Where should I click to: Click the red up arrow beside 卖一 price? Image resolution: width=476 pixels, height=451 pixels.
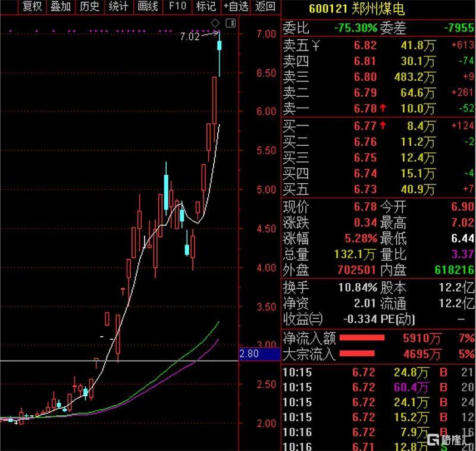(383, 108)
